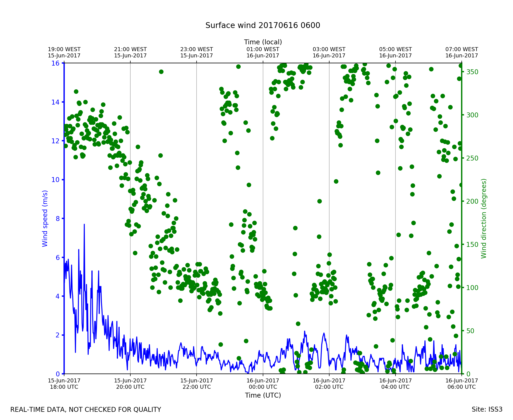Screen dimensions: 513x420
Task: Click the 'Time (local)' top axis label
Action: pos(263,42)
